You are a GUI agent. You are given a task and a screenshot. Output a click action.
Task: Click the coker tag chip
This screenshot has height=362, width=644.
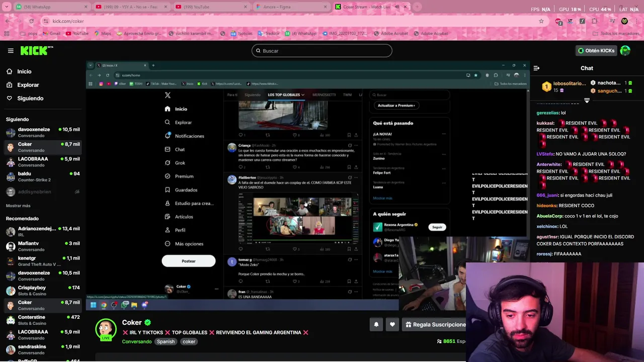click(189, 341)
